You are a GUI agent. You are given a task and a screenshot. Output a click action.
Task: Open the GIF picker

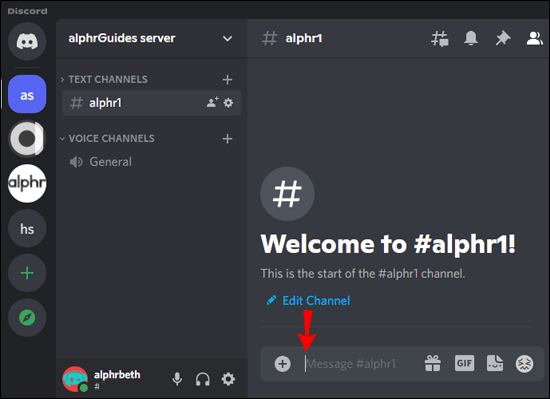click(464, 363)
